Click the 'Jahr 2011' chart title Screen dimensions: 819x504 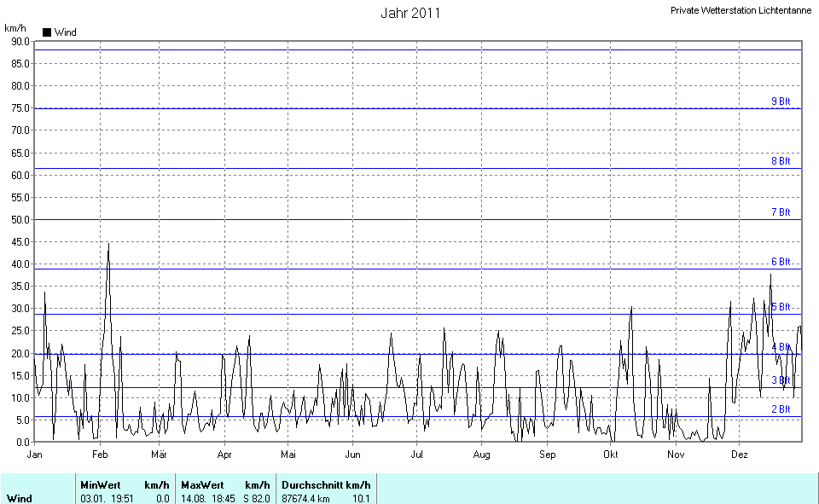point(409,14)
